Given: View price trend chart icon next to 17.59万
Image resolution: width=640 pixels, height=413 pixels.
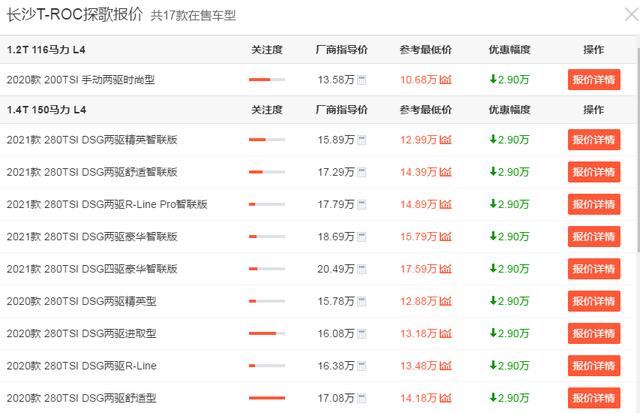Looking at the screenshot, I should 446,269.
